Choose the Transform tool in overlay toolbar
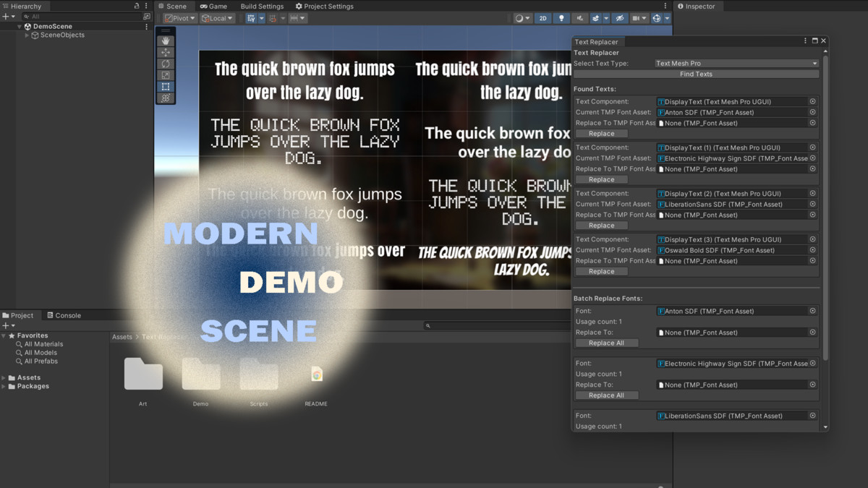The image size is (868, 488). click(166, 98)
